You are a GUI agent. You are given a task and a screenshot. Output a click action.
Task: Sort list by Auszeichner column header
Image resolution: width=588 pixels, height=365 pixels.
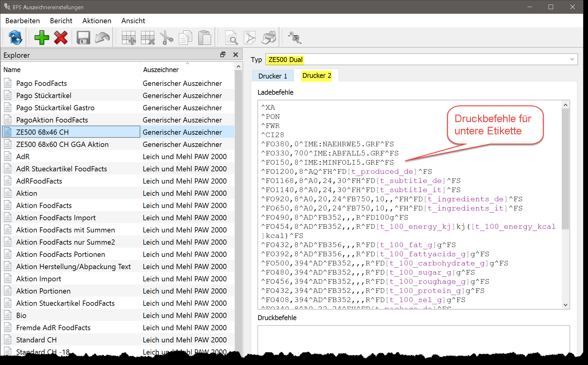click(161, 70)
